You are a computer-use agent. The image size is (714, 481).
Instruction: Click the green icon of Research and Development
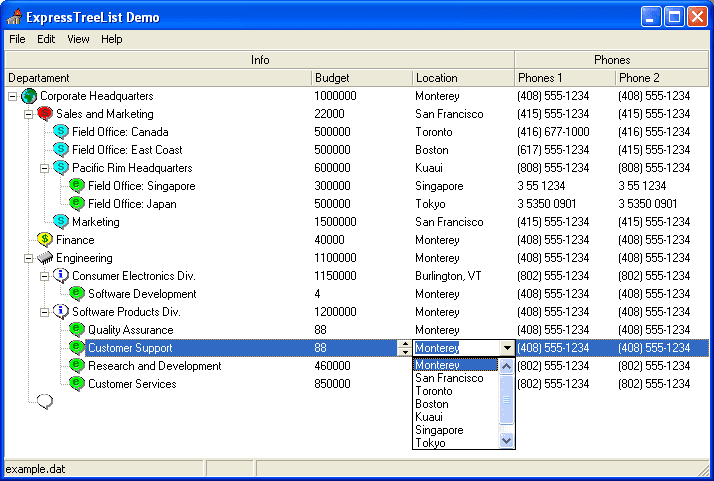(76, 366)
